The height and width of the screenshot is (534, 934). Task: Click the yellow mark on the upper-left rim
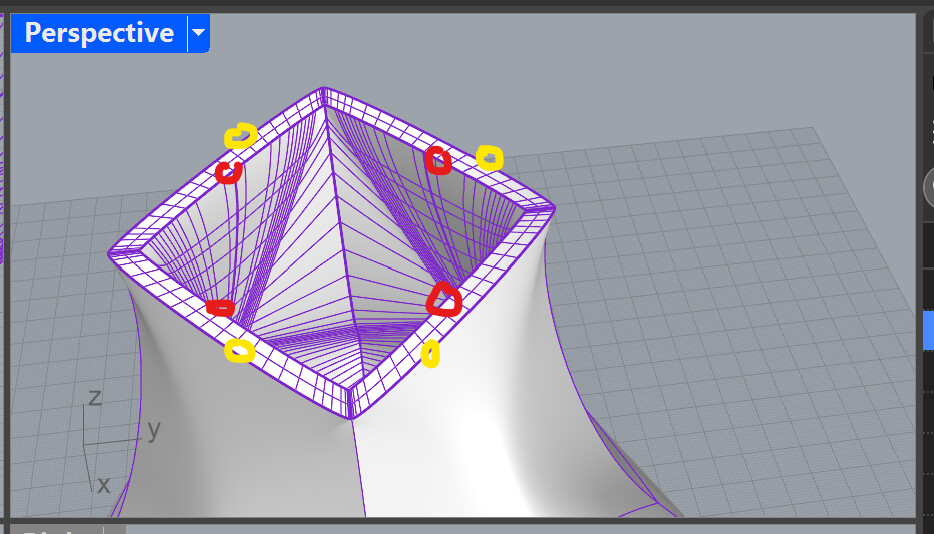[240, 135]
